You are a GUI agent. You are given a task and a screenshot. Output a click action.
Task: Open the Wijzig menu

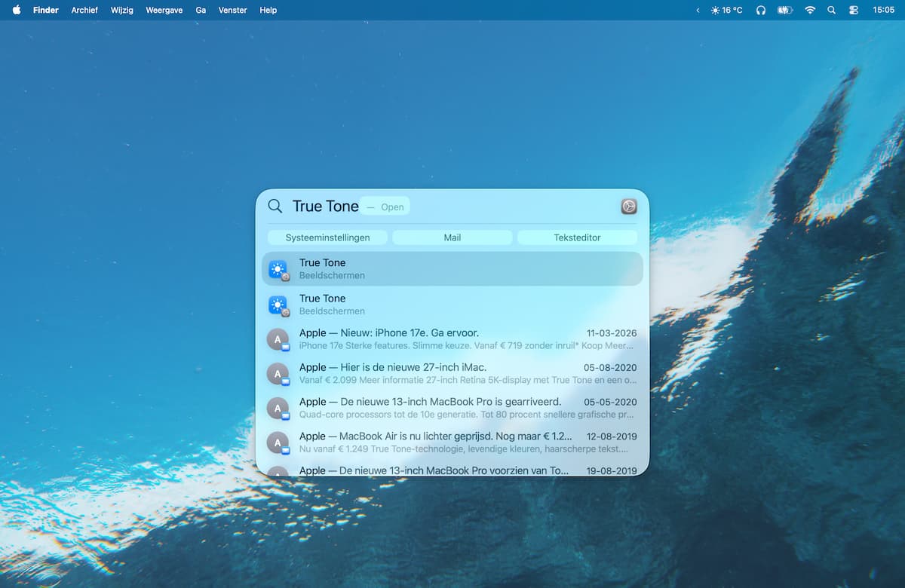[122, 10]
